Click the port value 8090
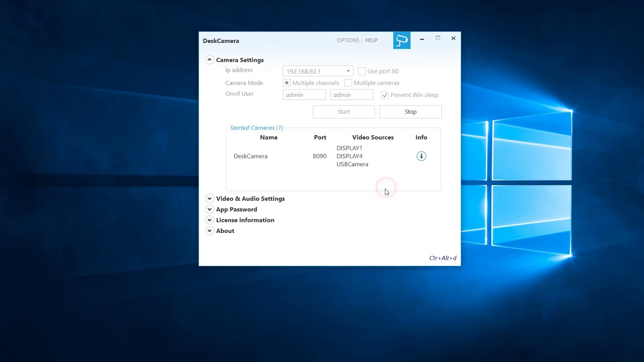Screen dimensions: 644x362 (x=319, y=156)
